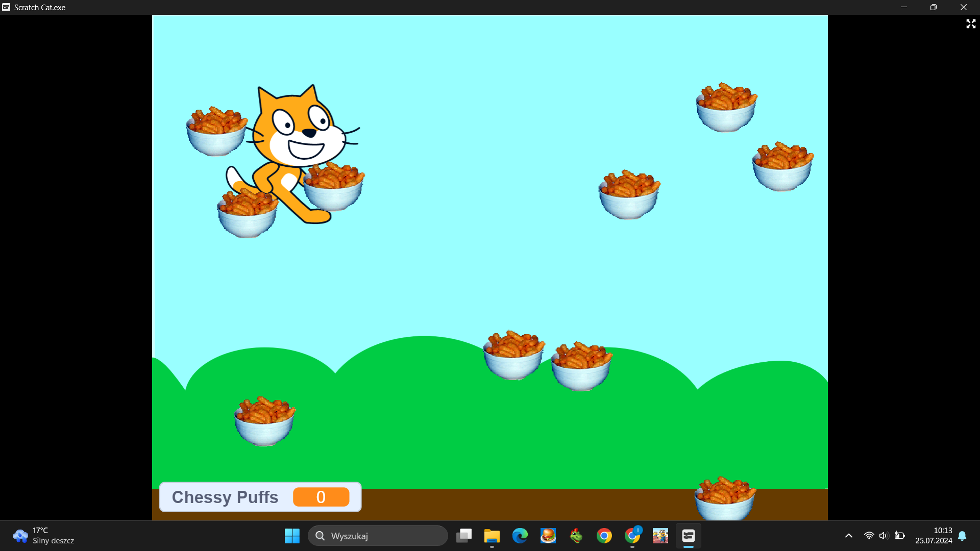Toggle fullscreen with the collapse arrows icon
This screenshot has height=551, width=980.
click(x=971, y=24)
